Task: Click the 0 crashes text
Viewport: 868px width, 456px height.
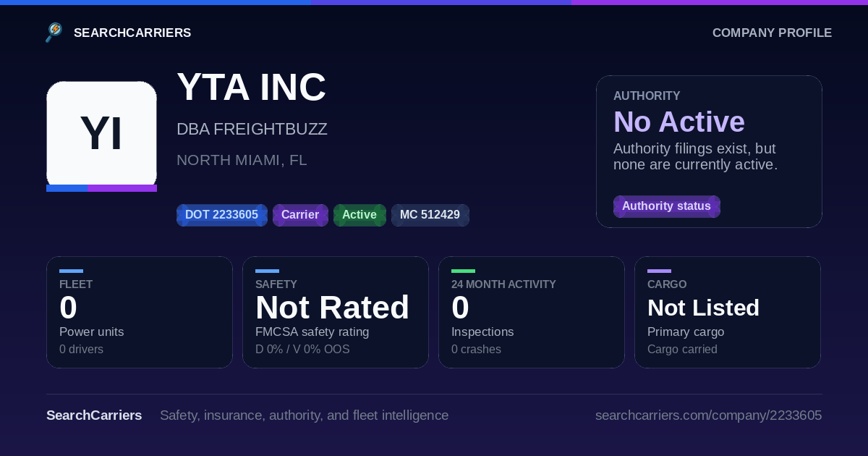Action: click(x=476, y=349)
